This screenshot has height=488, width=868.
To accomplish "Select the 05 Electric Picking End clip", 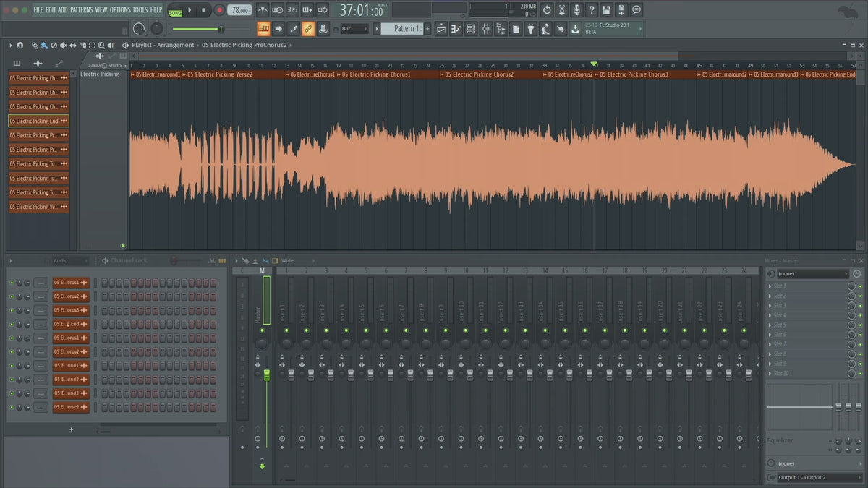I will point(38,121).
